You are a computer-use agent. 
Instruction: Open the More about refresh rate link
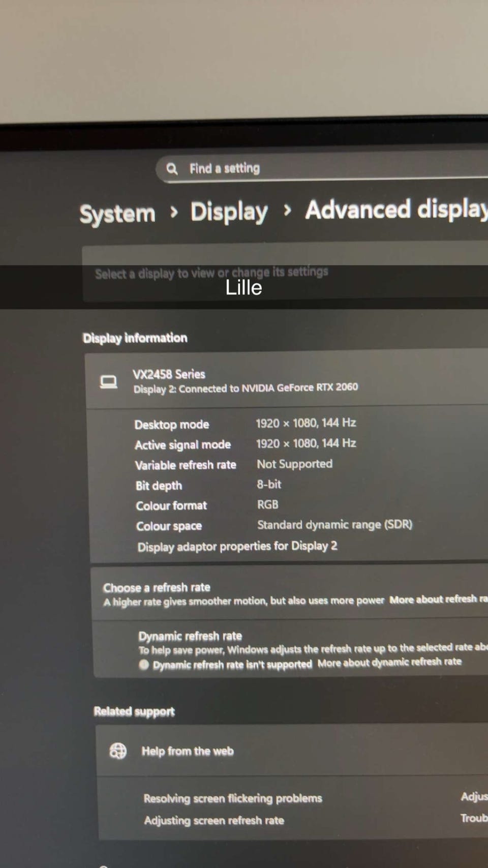point(439,600)
